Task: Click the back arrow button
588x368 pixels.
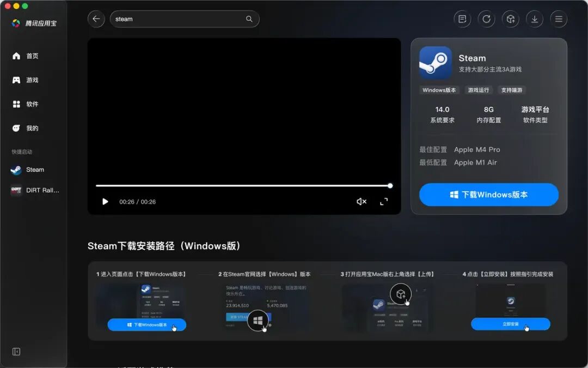Action: 96,19
